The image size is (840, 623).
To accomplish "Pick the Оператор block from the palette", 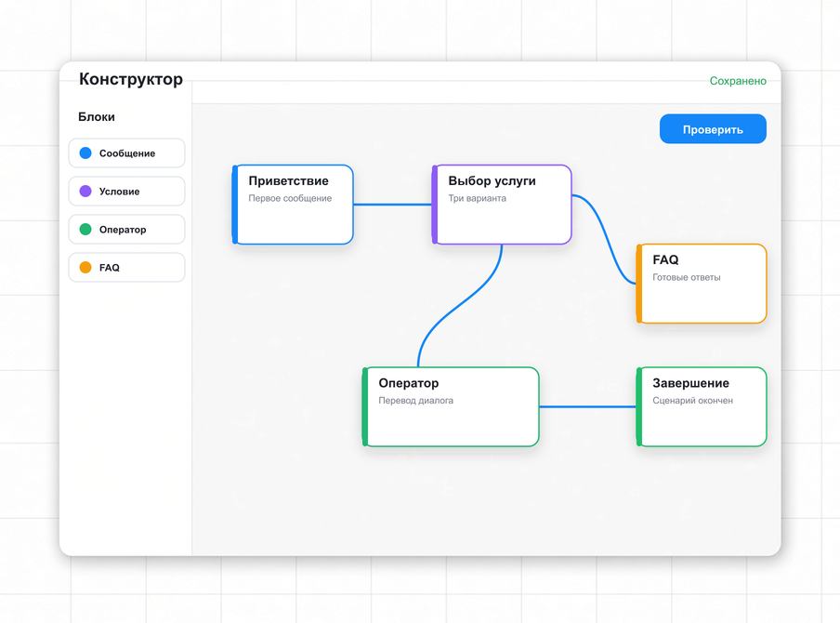I will 127,229.
